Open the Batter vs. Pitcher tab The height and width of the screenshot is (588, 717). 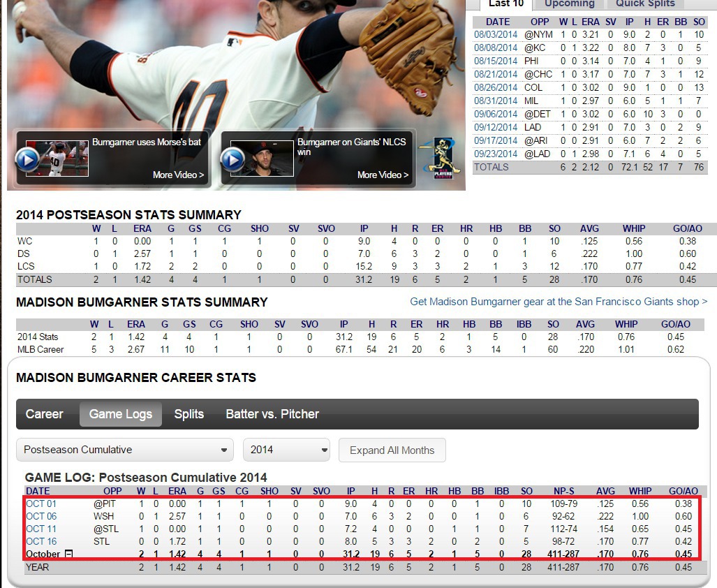[x=272, y=414]
